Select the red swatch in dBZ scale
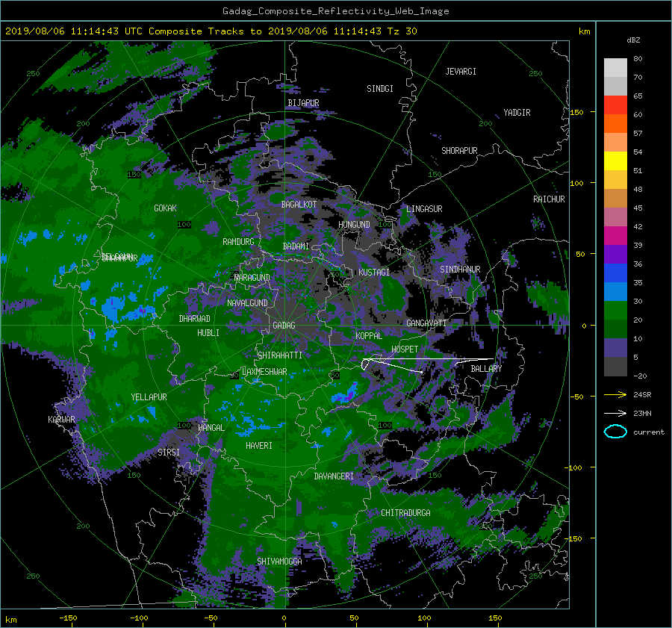 [x=615, y=105]
